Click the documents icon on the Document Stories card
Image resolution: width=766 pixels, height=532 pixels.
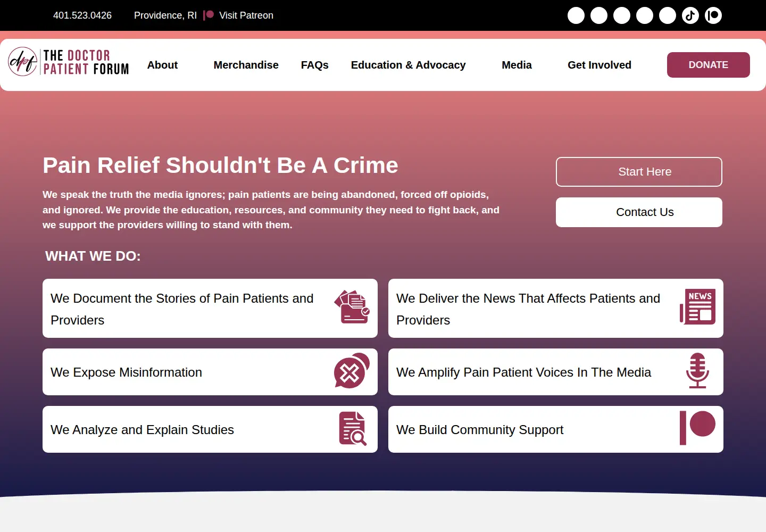tap(352, 306)
